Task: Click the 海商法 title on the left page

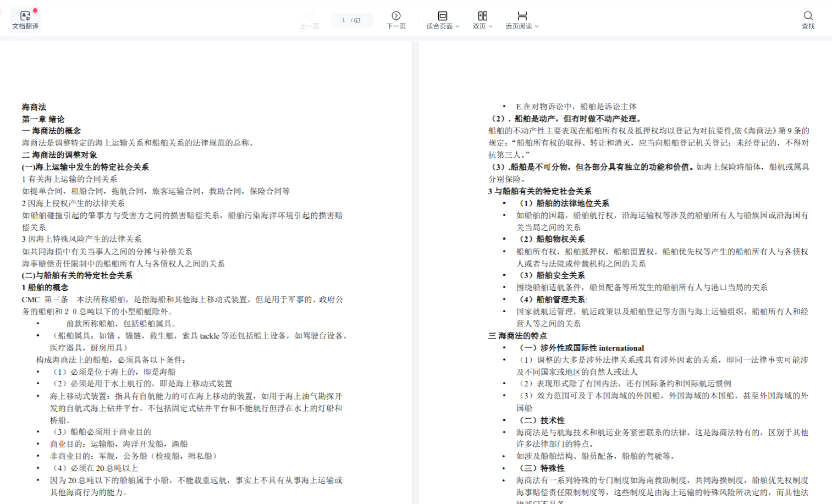Action: tap(34, 107)
